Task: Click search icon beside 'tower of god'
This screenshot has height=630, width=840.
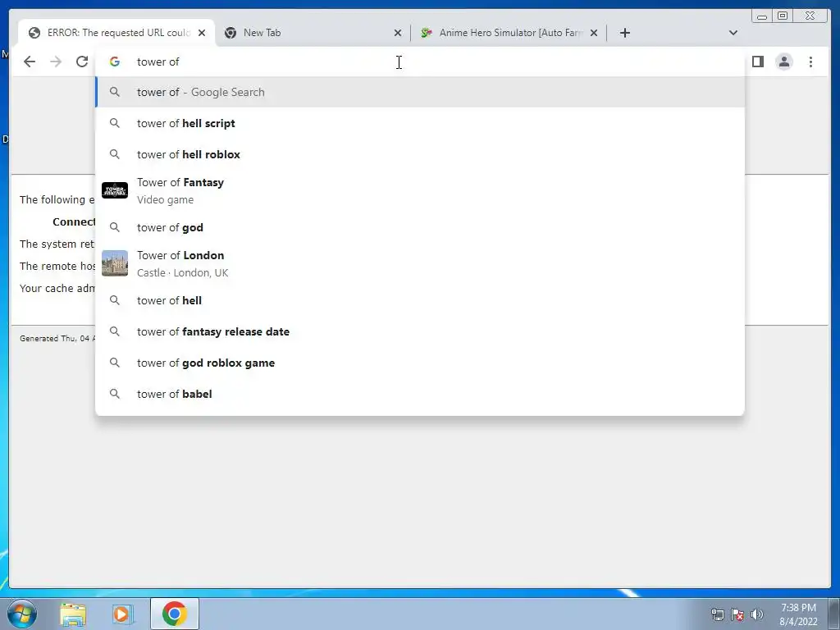Action: tap(115, 227)
